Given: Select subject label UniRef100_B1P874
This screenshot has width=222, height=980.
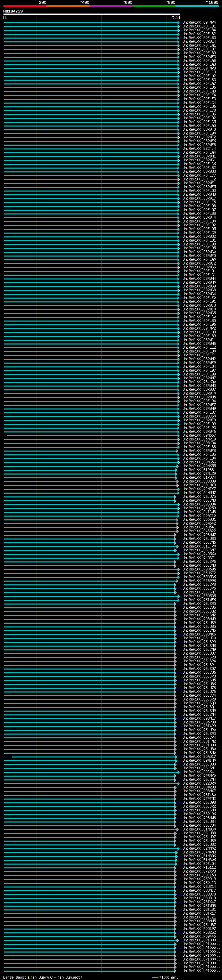Looking at the screenshot, I should coord(199,477).
